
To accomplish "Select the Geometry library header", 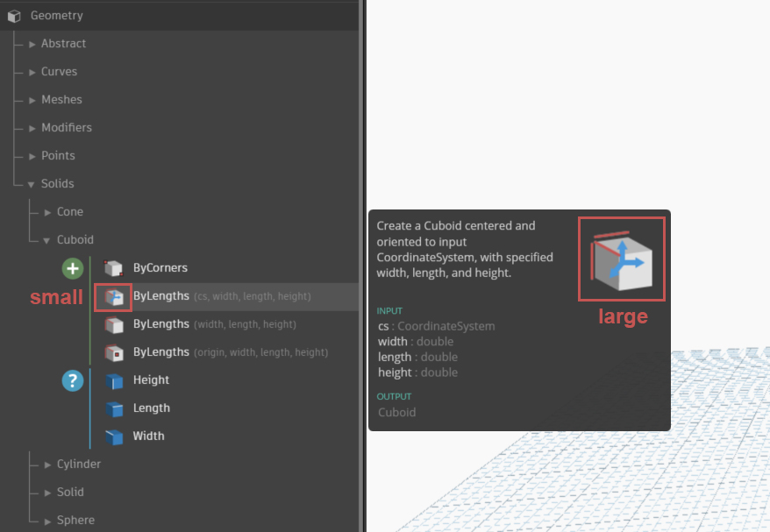I will pyautogui.click(x=179, y=16).
